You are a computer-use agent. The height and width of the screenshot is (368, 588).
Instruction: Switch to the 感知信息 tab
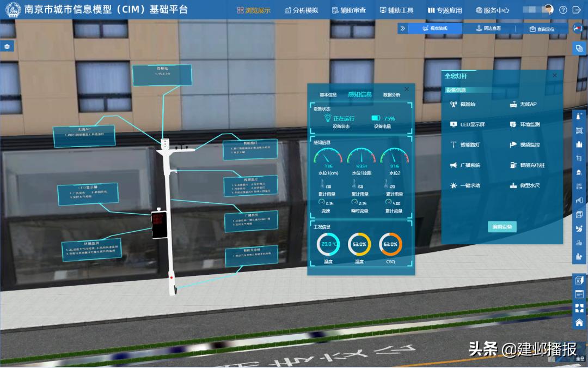[360, 94]
